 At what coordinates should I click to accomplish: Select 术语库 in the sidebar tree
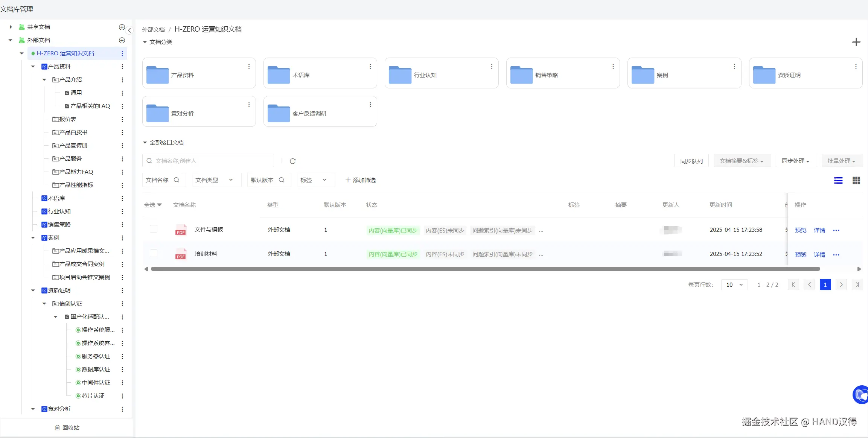point(56,198)
